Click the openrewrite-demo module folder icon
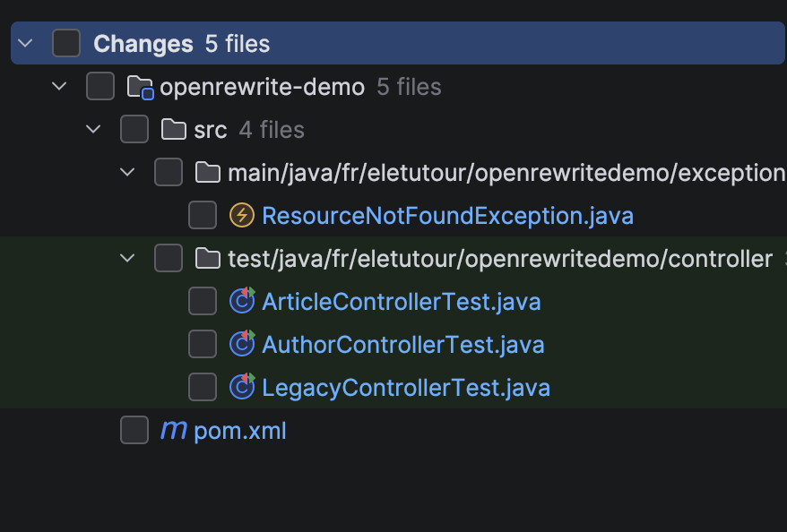The height and width of the screenshot is (532, 787). coord(141,88)
